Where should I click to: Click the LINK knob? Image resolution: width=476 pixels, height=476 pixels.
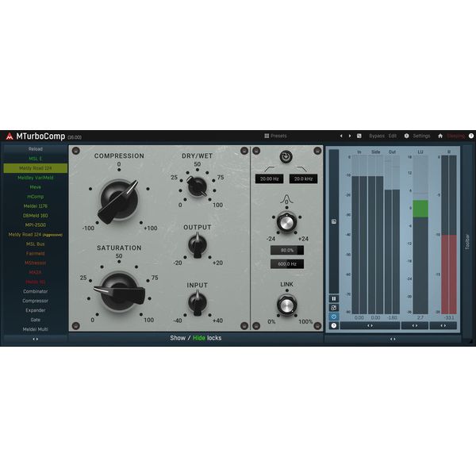(286, 305)
